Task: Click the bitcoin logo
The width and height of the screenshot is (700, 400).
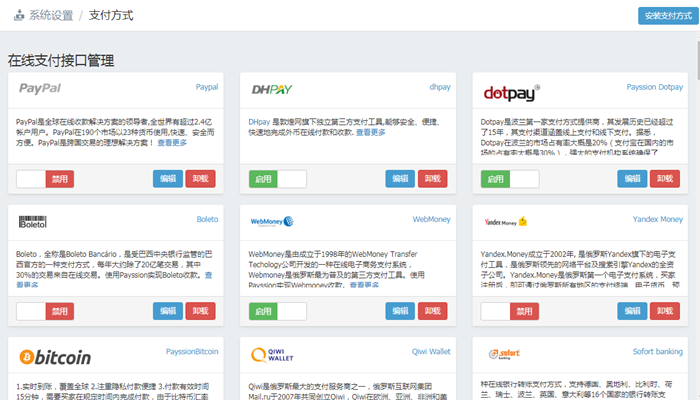Action: [55, 358]
